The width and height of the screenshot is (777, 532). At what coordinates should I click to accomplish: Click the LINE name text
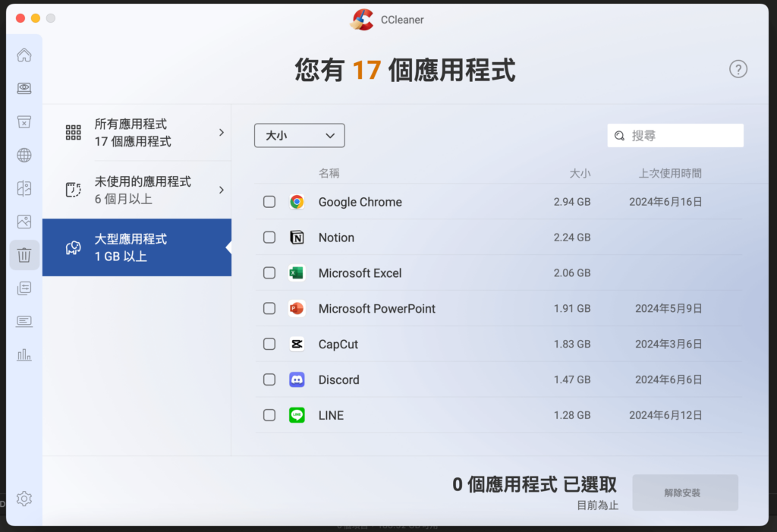click(x=331, y=415)
